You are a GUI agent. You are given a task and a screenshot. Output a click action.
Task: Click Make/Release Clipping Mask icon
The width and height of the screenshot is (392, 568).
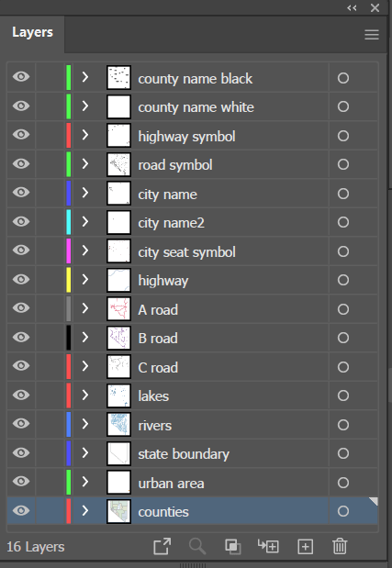point(233,546)
